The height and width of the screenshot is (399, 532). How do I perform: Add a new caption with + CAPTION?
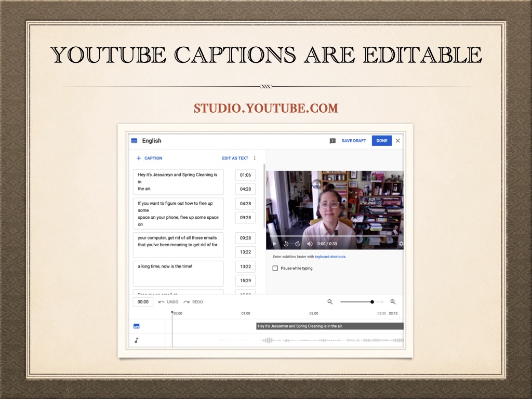coord(149,158)
